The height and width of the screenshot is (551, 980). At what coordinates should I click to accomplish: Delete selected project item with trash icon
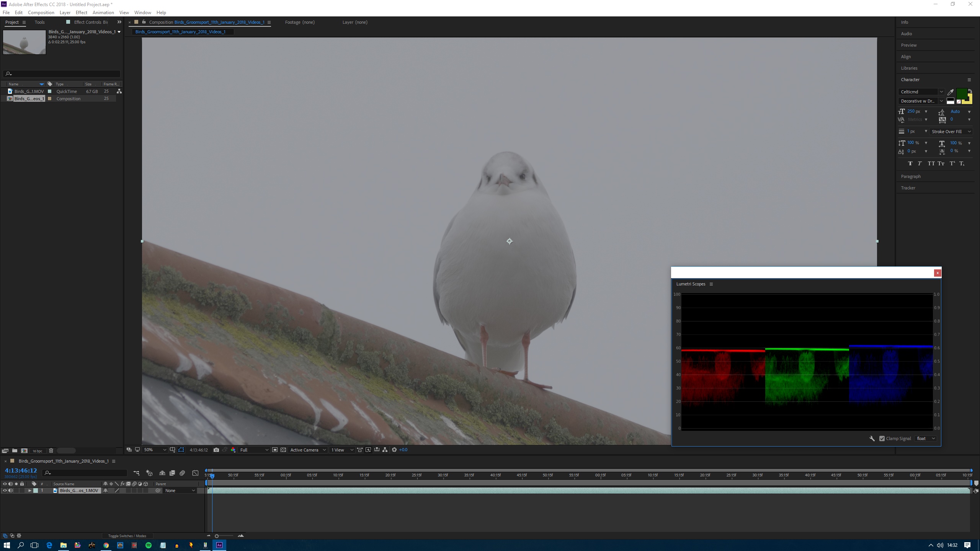click(x=51, y=451)
